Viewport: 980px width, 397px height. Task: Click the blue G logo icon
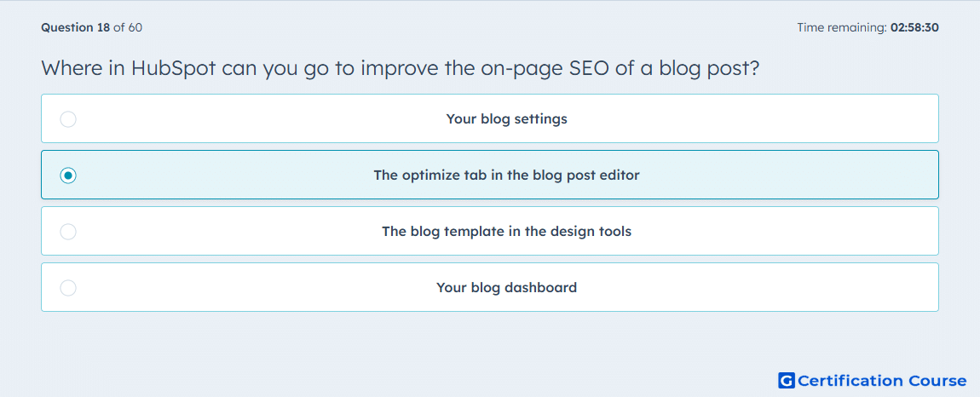coord(787,380)
